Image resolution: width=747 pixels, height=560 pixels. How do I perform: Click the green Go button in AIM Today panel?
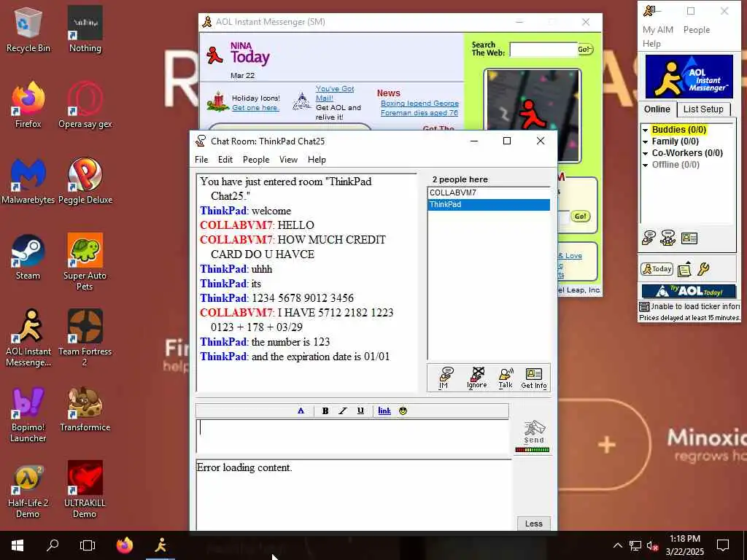pyautogui.click(x=580, y=216)
